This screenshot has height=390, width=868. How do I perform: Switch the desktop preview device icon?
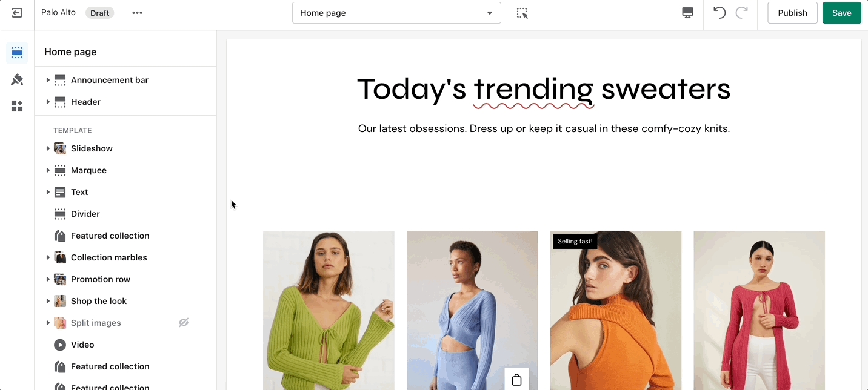pos(687,13)
